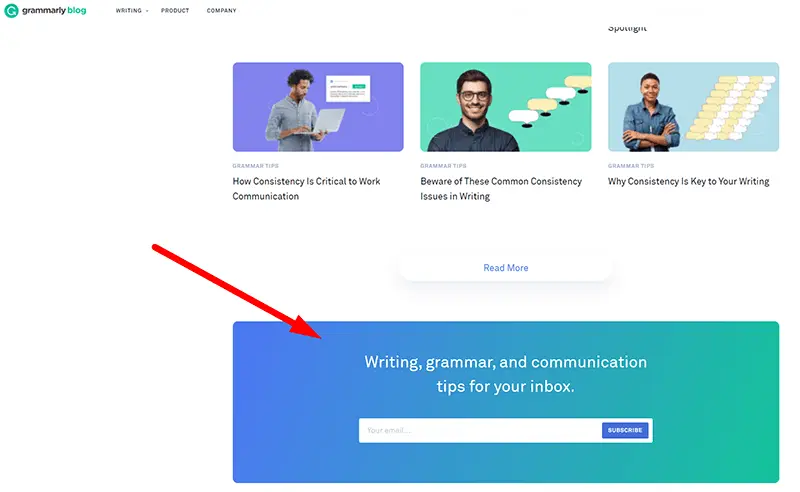
Task: Select Grammar Tips tag above second article
Action: click(443, 166)
